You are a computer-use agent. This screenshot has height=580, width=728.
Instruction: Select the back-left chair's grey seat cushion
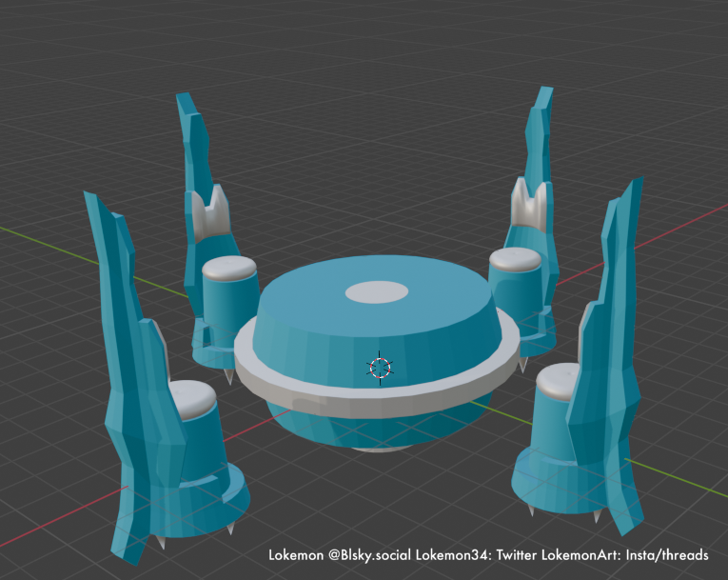click(x=229, y=268)
